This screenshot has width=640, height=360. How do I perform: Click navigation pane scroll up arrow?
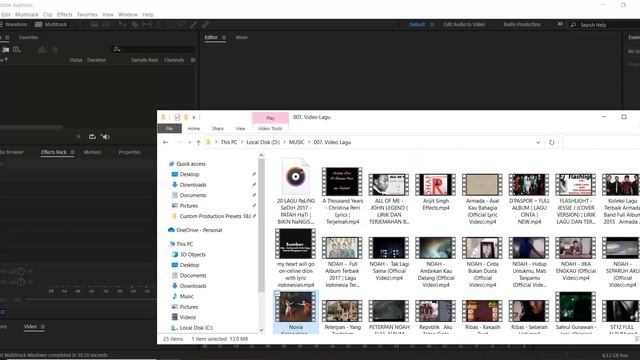point(261,156)
